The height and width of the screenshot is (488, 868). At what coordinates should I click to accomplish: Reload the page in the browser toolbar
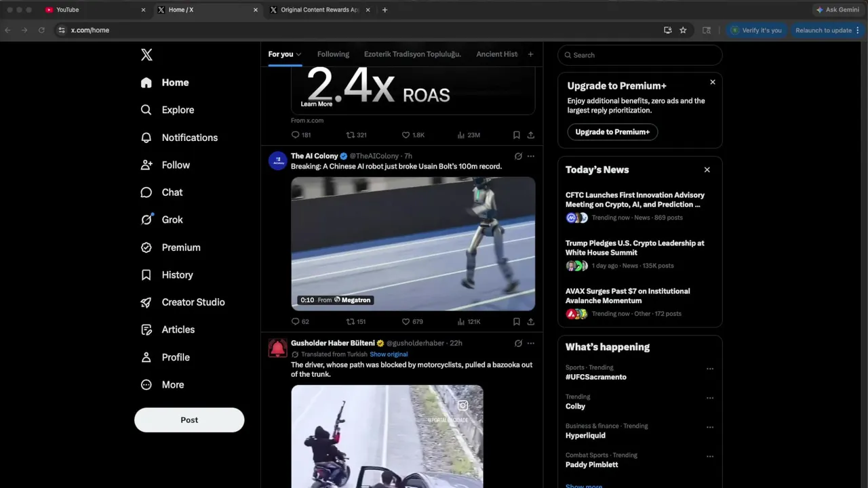pos(41,30)
